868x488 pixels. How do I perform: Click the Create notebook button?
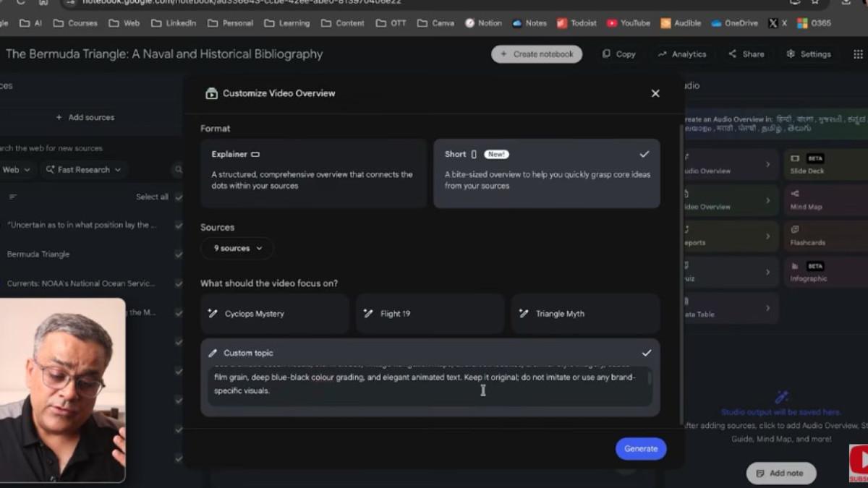point(537,54)
